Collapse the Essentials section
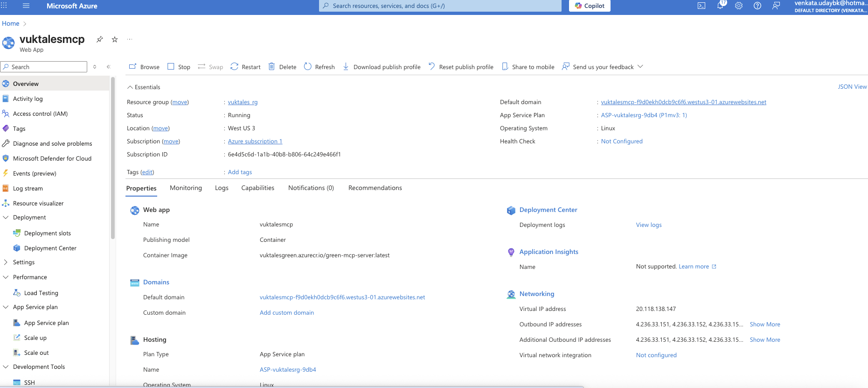This screenshot has height=388, width=868. click(130, 87)
